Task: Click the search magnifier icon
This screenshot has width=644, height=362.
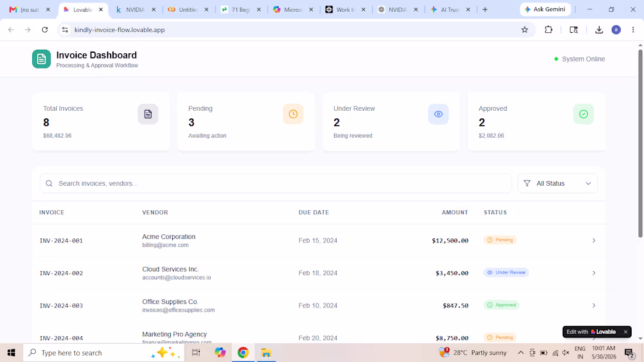Action: 49,183
